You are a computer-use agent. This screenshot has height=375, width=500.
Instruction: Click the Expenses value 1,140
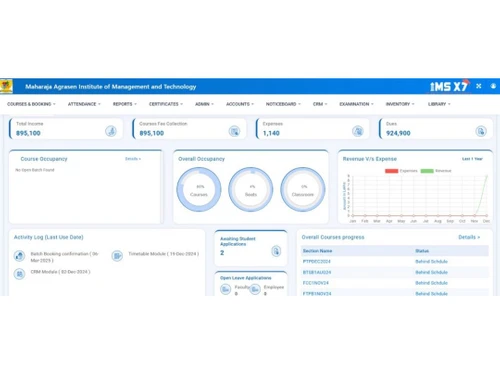[x=271, y=133]
